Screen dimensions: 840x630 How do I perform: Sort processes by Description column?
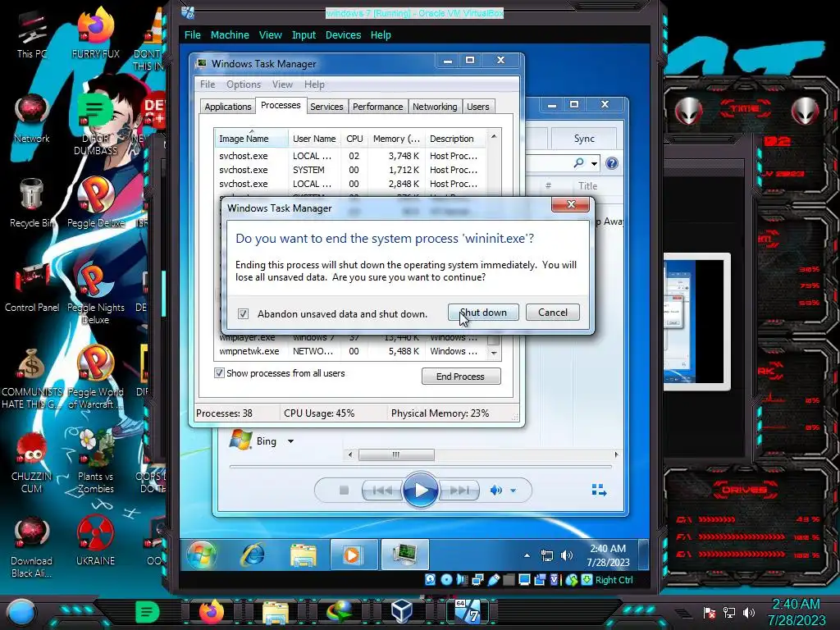point(455,139)
